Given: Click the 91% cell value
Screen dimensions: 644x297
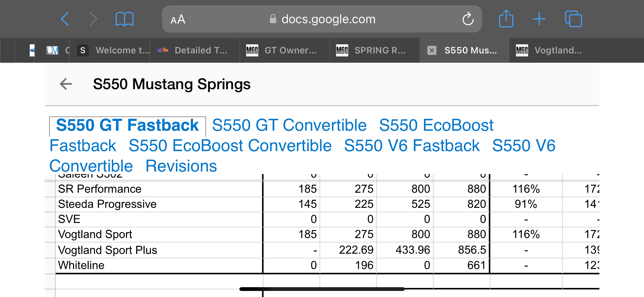Looking at the screenshot, I should pos(526,204).
